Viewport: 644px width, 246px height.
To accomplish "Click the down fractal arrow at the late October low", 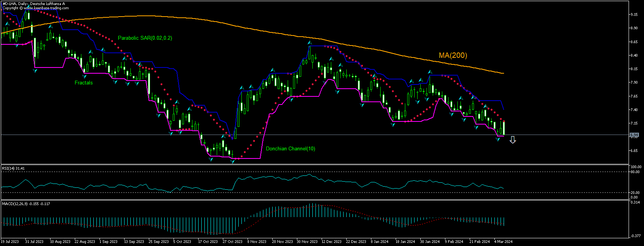I will [x=233, y=162].
